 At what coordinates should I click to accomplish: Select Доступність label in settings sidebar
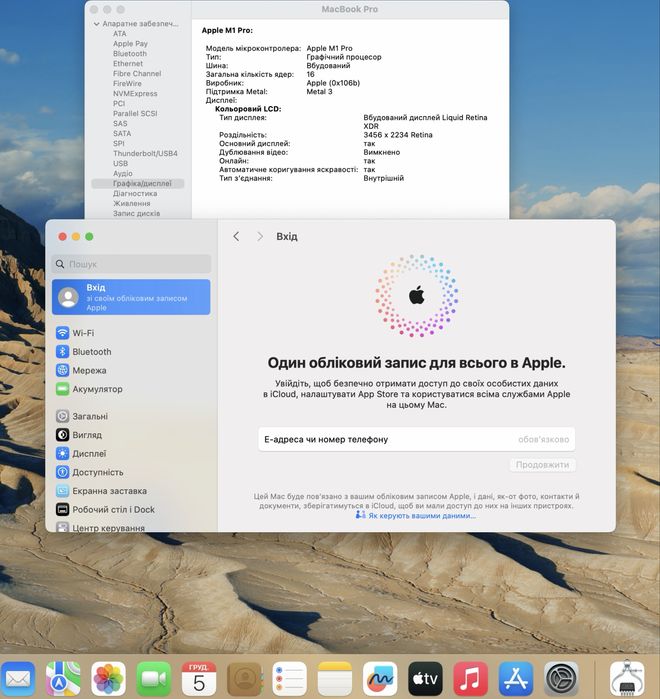click(98, 472)
